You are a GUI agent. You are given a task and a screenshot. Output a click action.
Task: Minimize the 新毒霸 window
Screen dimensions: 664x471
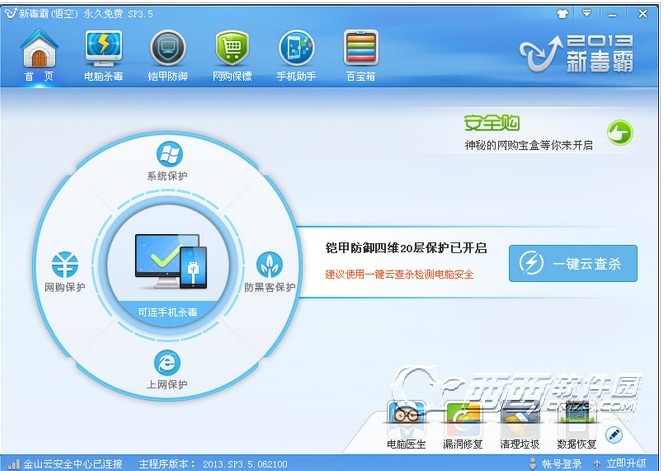612,14
